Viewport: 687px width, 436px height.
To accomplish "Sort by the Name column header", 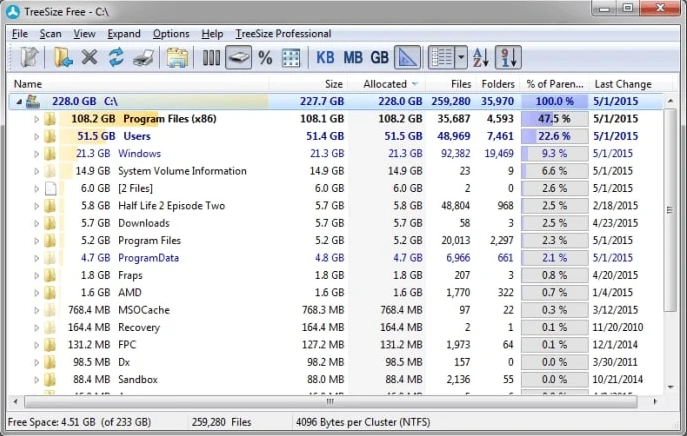I will pos(138,84).
